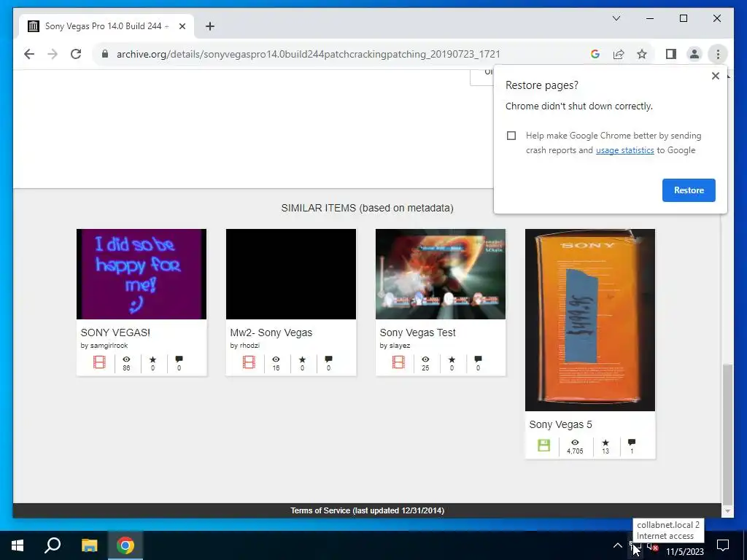Click Chrome icon in taskbar
This screenshot has width=747, height=560.
coord(125,545)
